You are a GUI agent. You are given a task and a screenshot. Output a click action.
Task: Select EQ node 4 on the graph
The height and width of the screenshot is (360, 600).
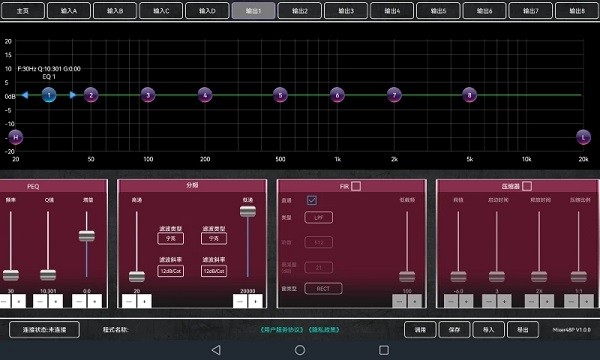(205, 95)
